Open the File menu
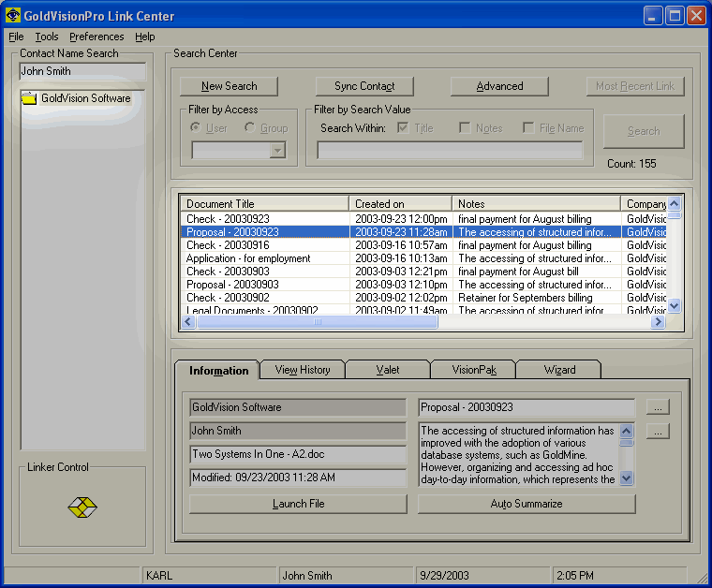 pos(16,37)
